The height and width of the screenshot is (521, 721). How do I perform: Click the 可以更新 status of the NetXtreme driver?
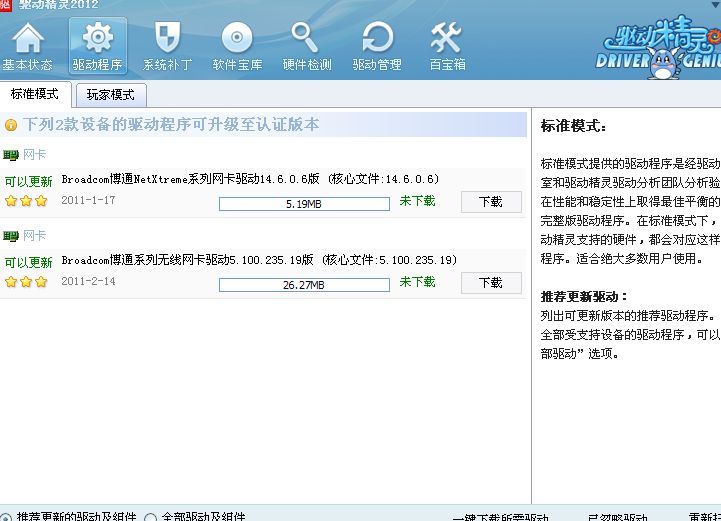click(x=29, y=182)
